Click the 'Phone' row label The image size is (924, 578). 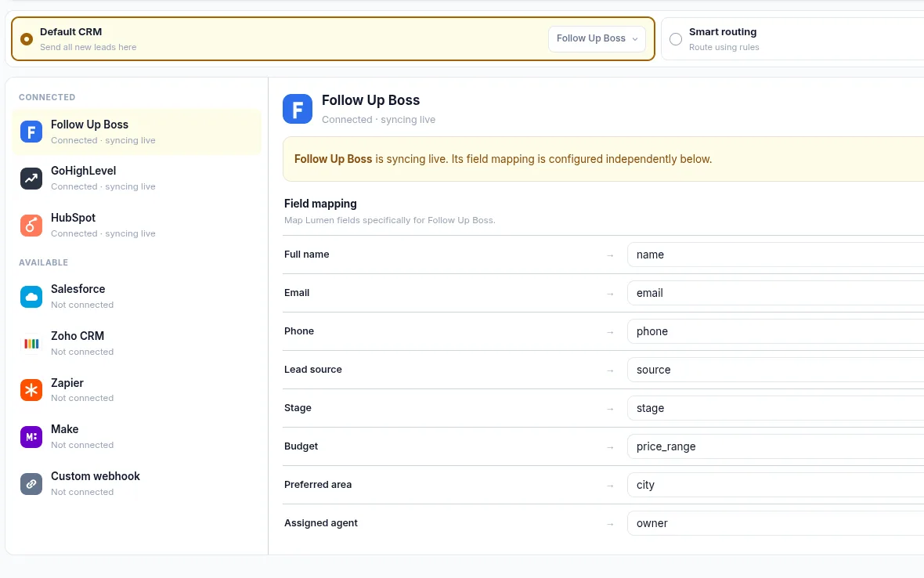click(299, 331)
